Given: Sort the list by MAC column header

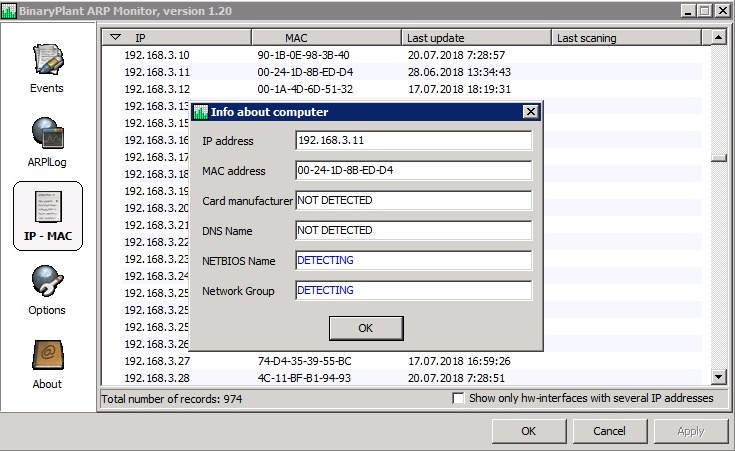Looking at the screenshot, I should (325, 38).
